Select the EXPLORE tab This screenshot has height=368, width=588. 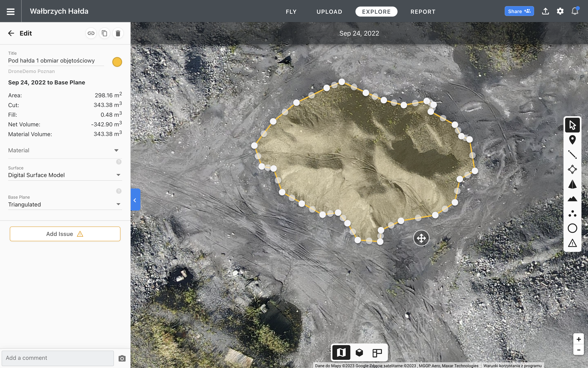coord(376,12)
